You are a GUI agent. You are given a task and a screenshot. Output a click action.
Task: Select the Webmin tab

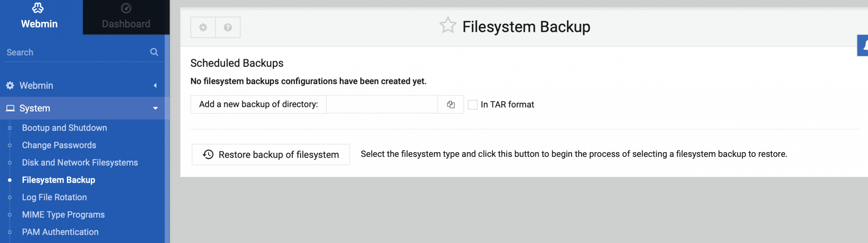39,17
